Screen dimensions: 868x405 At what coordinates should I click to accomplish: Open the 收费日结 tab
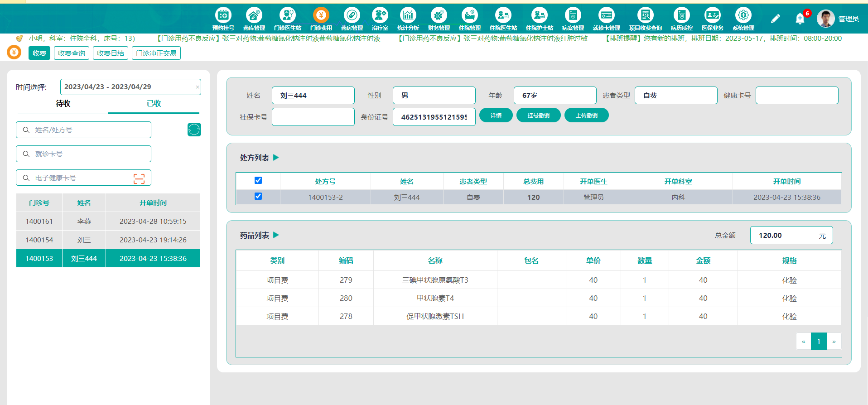click(111, 53)
